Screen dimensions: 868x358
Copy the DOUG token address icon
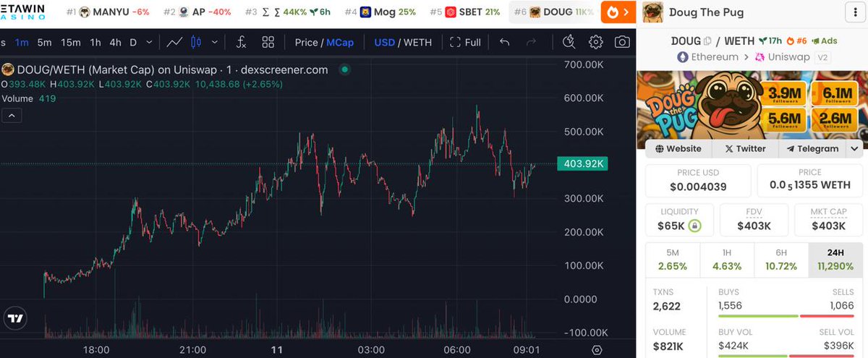707,41
